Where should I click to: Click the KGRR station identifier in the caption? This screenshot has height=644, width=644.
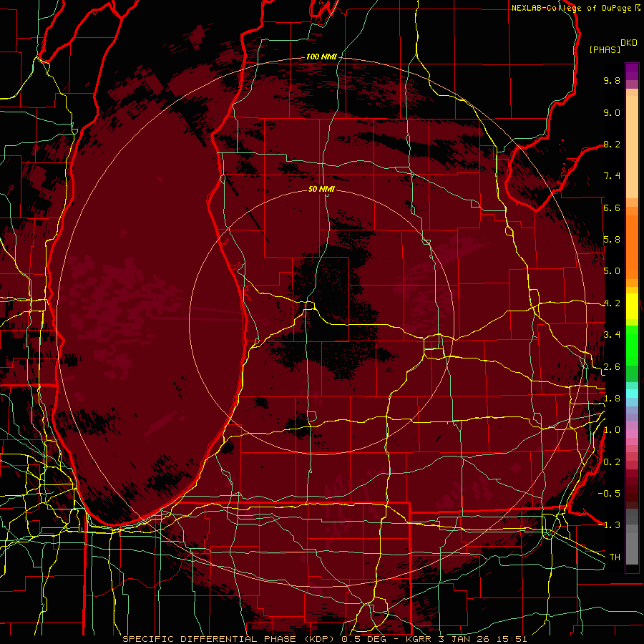(419, 639)
